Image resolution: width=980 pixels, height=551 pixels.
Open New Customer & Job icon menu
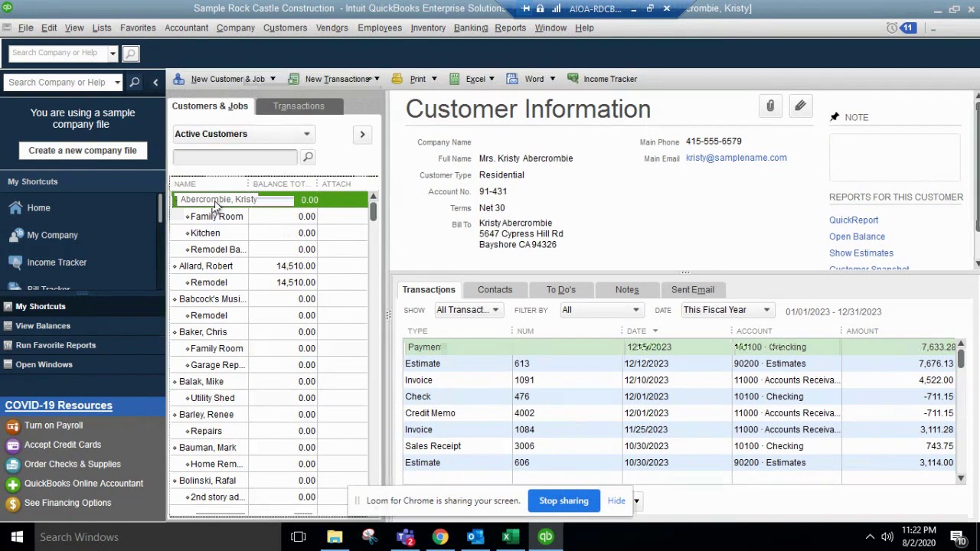click(x=178, y=79)
